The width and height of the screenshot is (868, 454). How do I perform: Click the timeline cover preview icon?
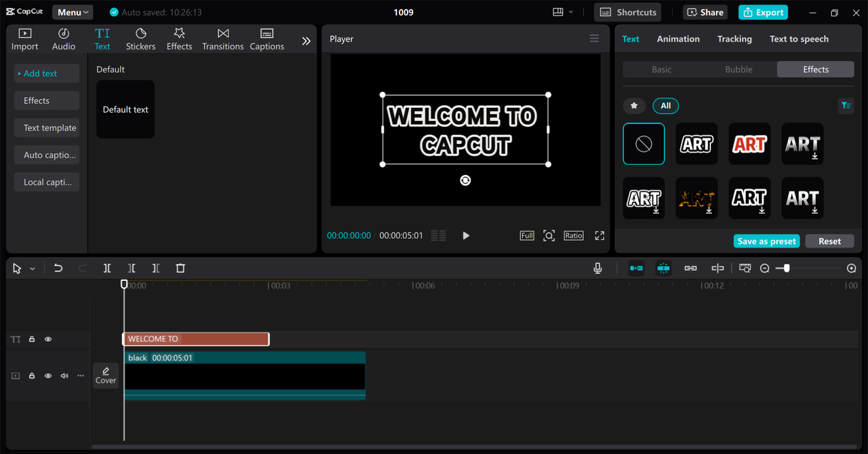[x=745, y=268]
